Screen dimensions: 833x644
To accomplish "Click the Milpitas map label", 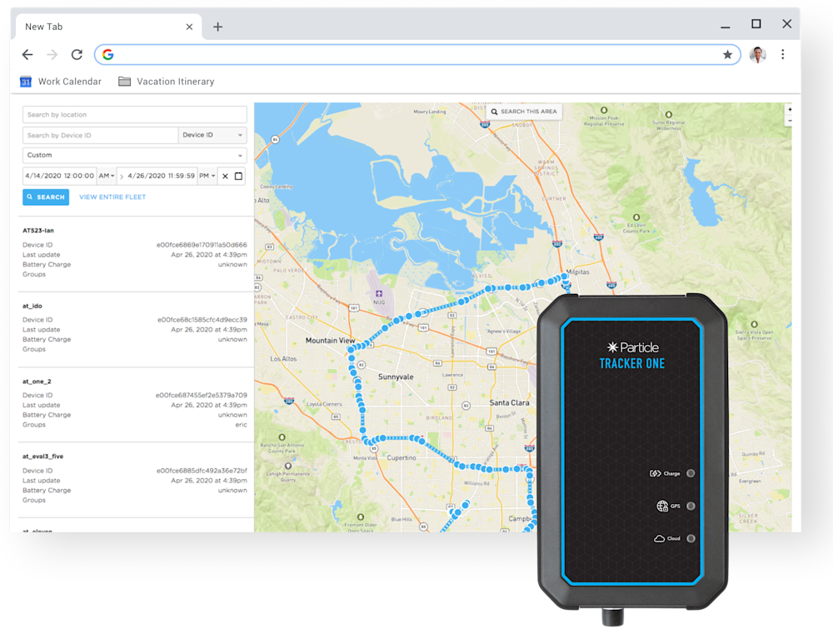I will click(x=577, y=272).
